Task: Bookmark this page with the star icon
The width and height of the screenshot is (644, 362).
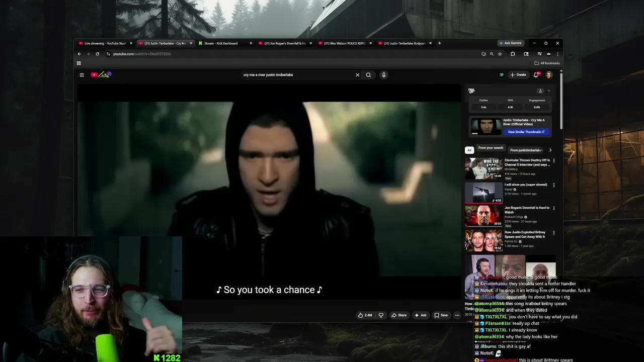Action: pos(500,54)
